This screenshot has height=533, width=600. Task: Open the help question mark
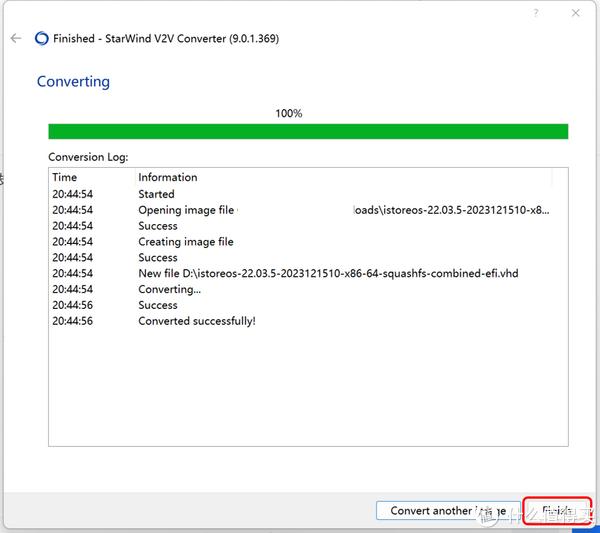(x=536, y=13)
